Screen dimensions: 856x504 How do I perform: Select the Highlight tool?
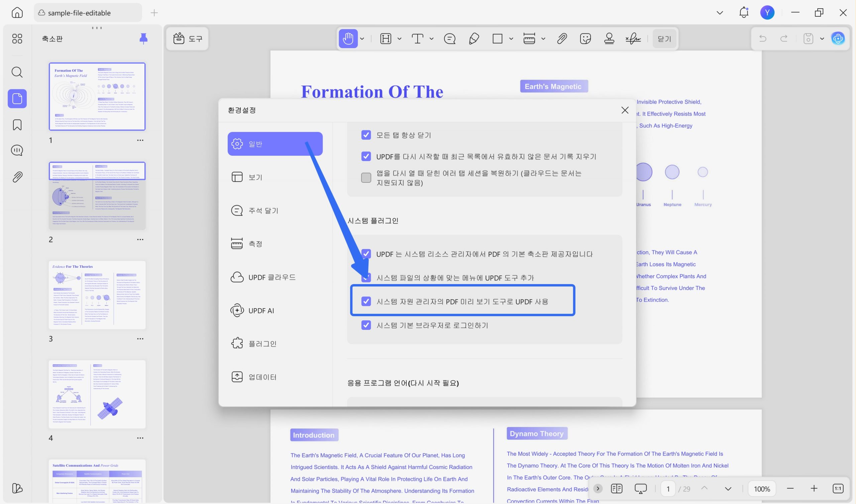pos(386,38)
